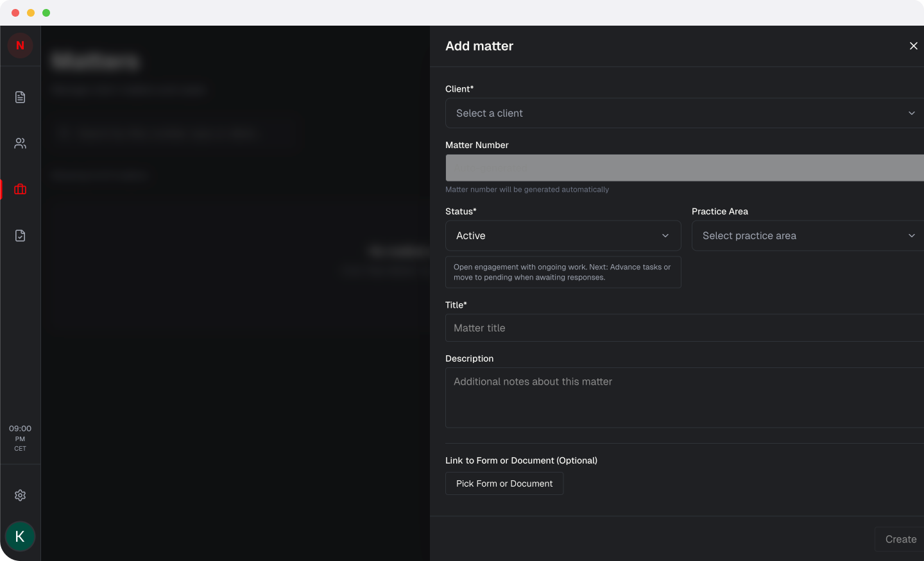Click the client field chevron arrow
The width and height of the screenshot is (924, 561).
pos(912,113)
